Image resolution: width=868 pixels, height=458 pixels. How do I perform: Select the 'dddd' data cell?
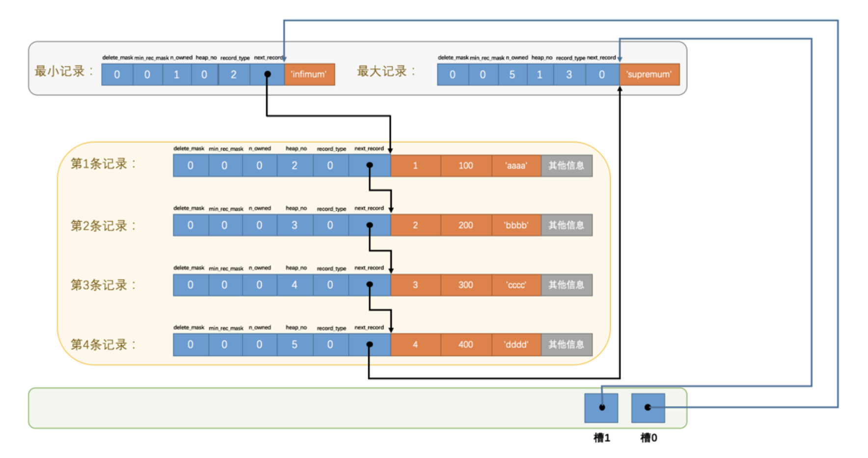tap(516, 344)
